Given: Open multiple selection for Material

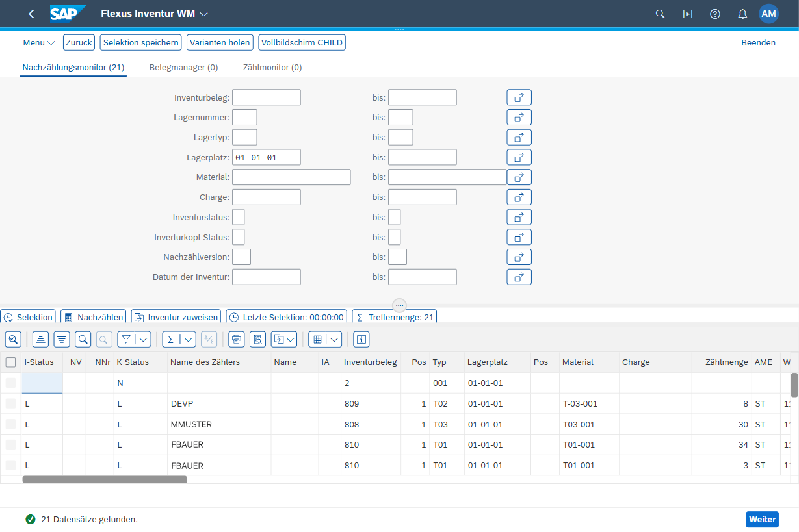Looking at the screenshot, I should (519, 177).
